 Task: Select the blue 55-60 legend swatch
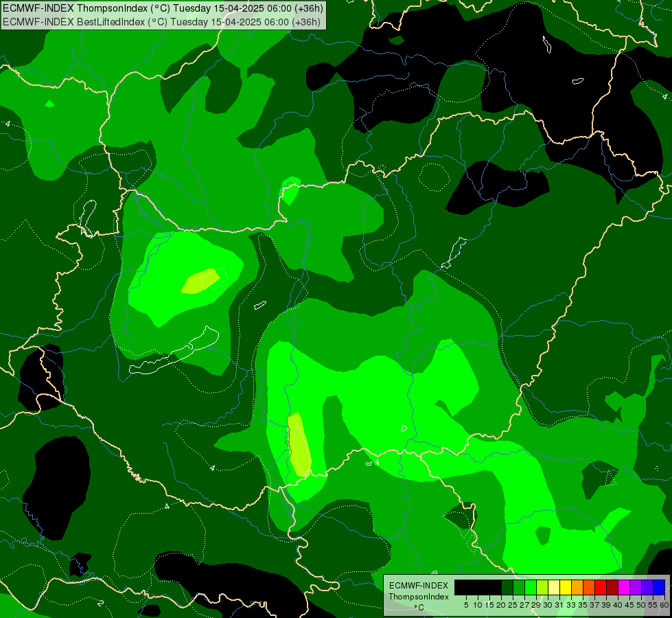click(x=659, y=587)
